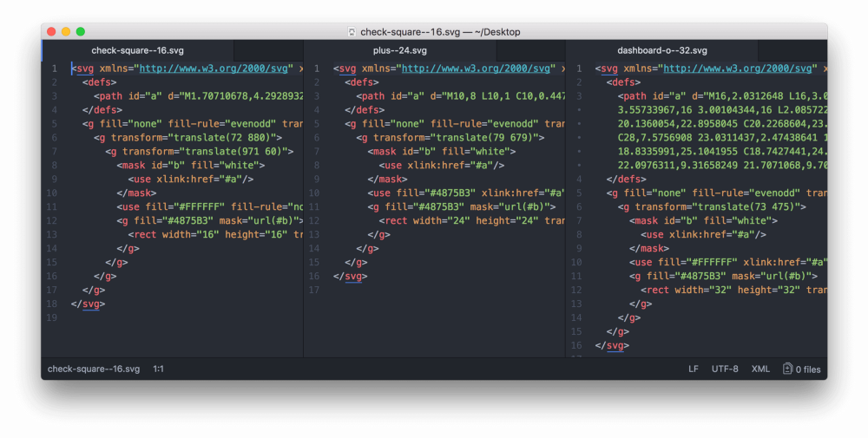Open the XML grammar selector
This screenshot has height=438, width=868.
click(x=760, y=369)
